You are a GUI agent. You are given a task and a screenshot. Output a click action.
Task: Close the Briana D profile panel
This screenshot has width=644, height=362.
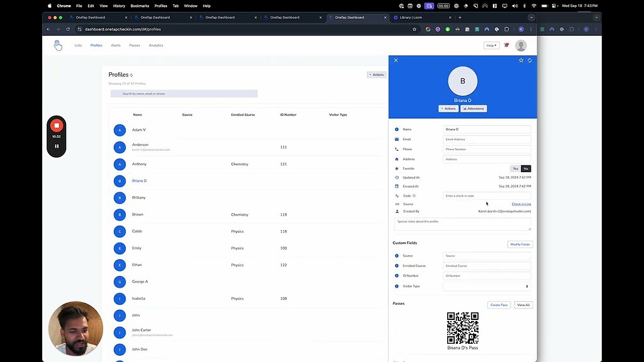point(396,60)
